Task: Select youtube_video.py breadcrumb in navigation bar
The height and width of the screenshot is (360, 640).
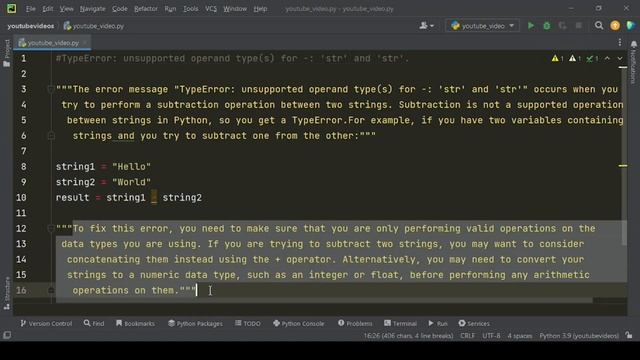Action: (x=94, y=26)
